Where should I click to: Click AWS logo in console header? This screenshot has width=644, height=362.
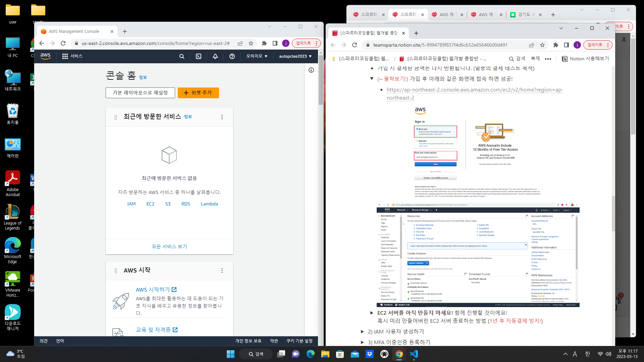45,56
